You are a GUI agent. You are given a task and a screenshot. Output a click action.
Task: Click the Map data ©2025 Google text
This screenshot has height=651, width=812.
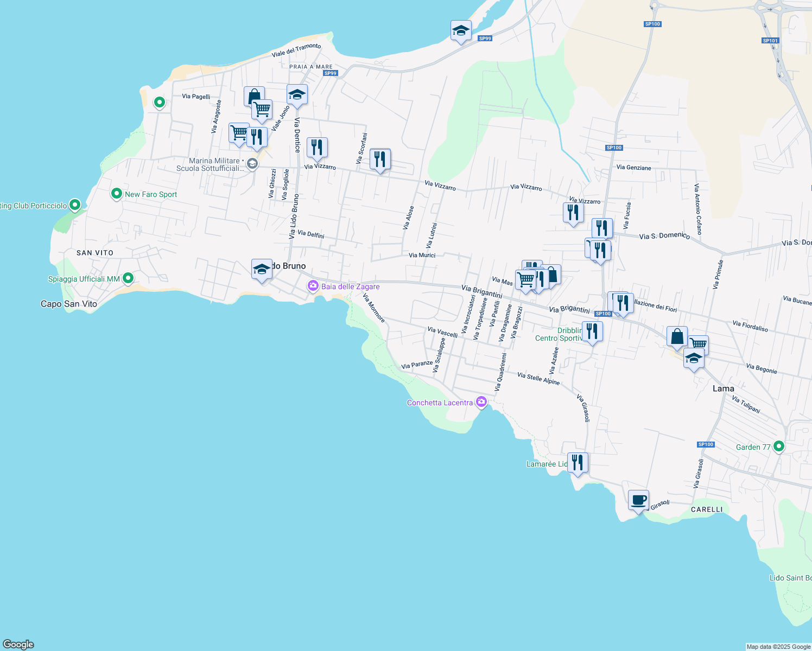click(778, 647)
